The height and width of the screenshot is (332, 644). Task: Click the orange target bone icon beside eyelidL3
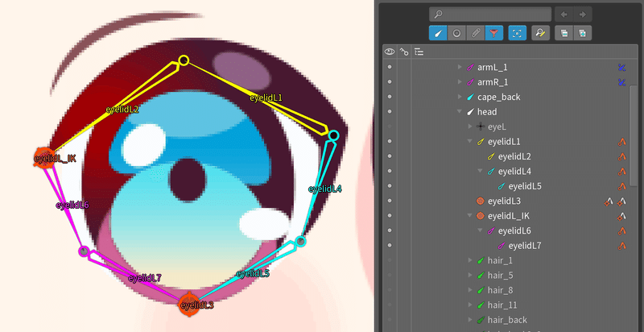(x=480, y=201)
